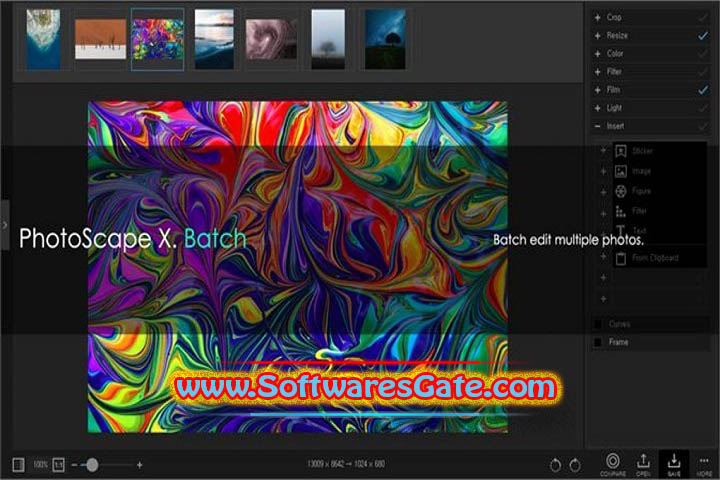Disable the Film checkmark
Image resolution: width=720 pixels, height=480 pixels.
(703, 90)
